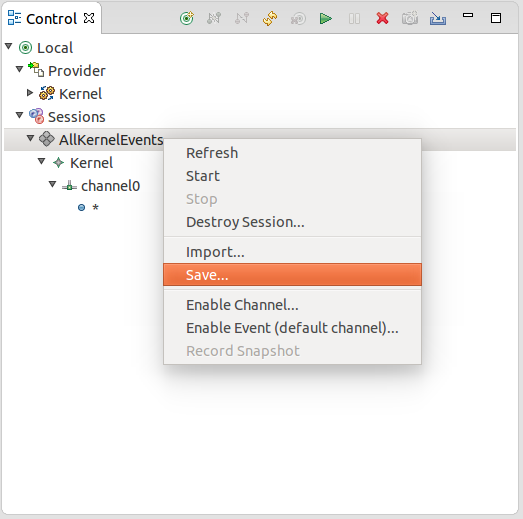523x519 pixels.
Task: Click the blue Import traces toolbar icon
Action: [x=438, y=18]
